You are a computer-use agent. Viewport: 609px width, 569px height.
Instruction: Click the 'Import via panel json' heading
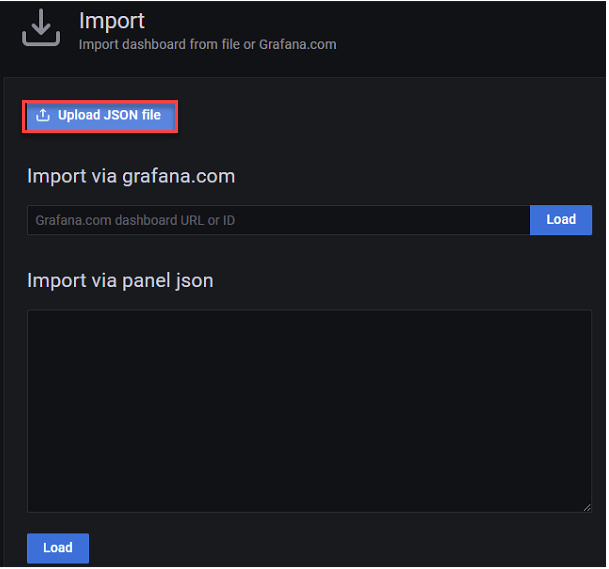(x=120, y=280)
